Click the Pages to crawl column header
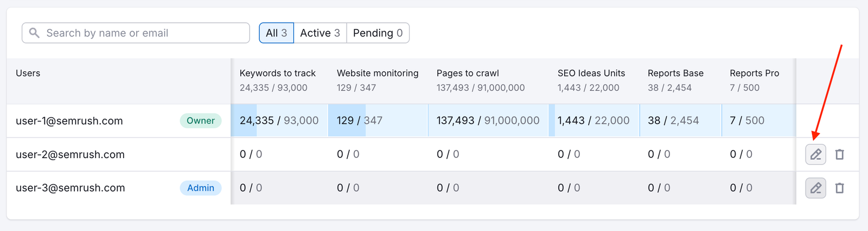868x231 pixels. coord(467,73)
